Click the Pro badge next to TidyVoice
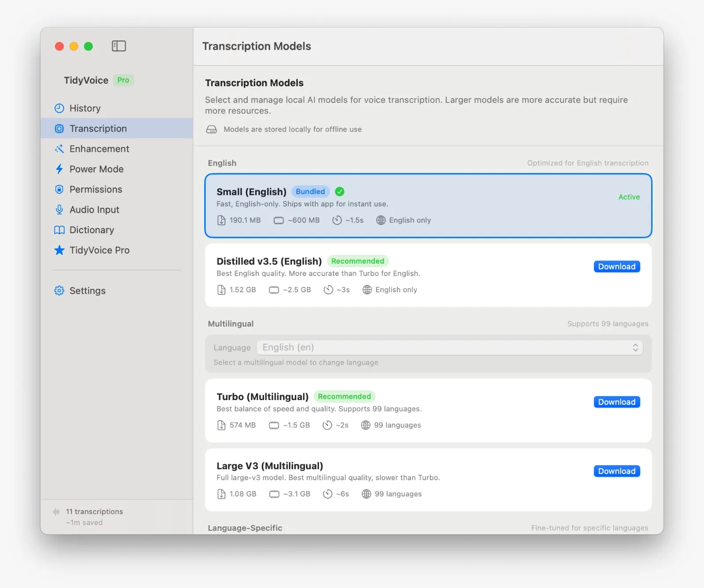The height and width of the screenshot is (588, 704). point(123,80)
